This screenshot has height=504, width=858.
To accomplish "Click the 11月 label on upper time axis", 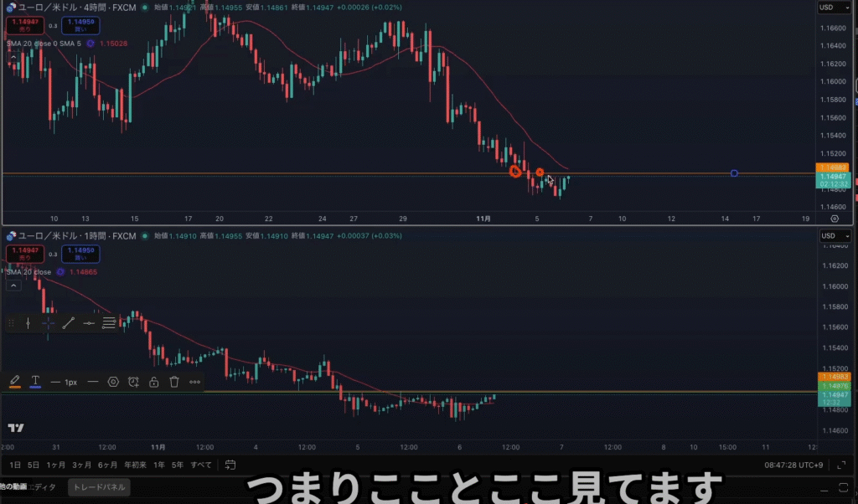I will click(483, 219).
